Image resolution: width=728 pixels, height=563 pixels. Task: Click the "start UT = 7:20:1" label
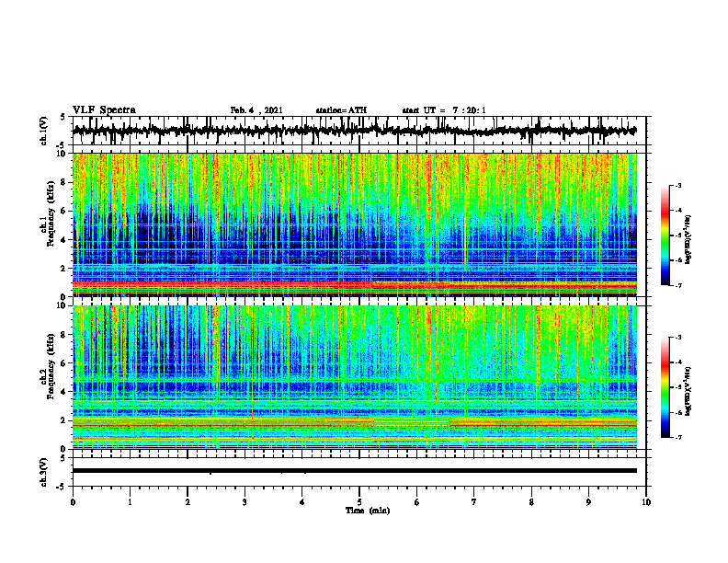[x=444, y=110]
